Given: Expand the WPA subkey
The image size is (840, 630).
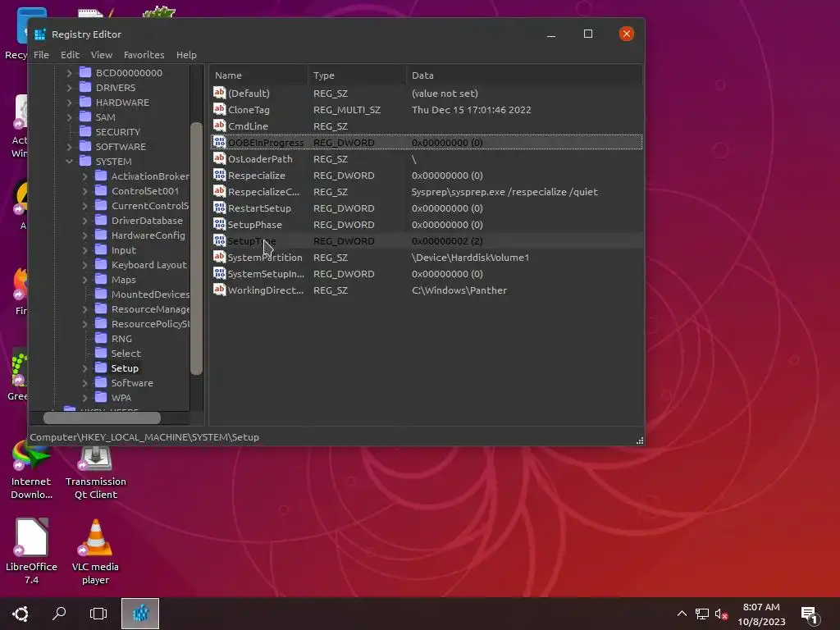Looking at the screenshot, I should pyautogui.click(x=84, y=398).
